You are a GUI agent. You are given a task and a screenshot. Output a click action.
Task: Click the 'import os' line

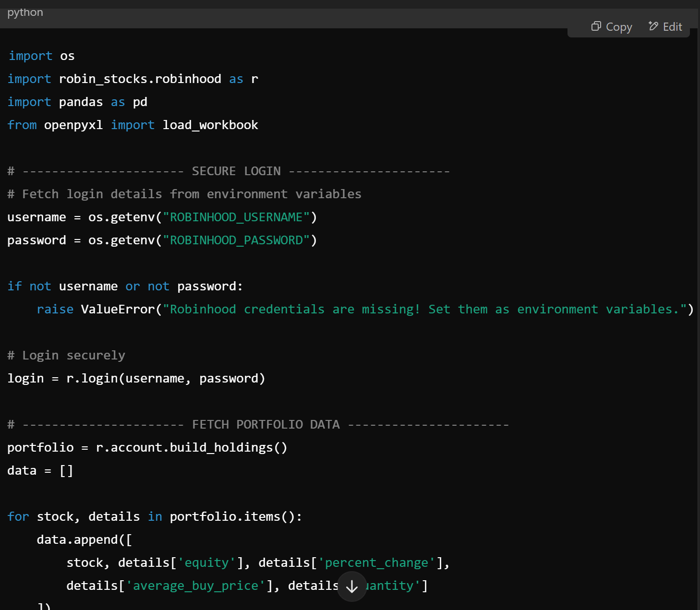coord(42,56)
